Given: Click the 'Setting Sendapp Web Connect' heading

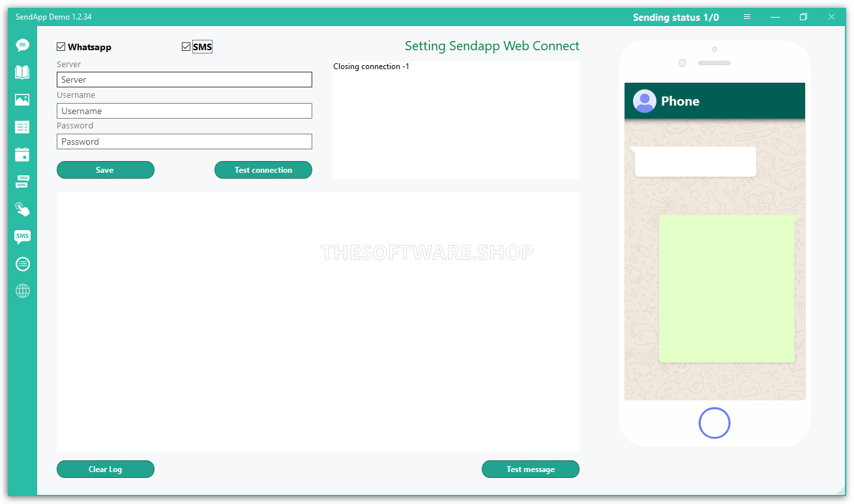Looking at the screenshot, I should [492, 46].
